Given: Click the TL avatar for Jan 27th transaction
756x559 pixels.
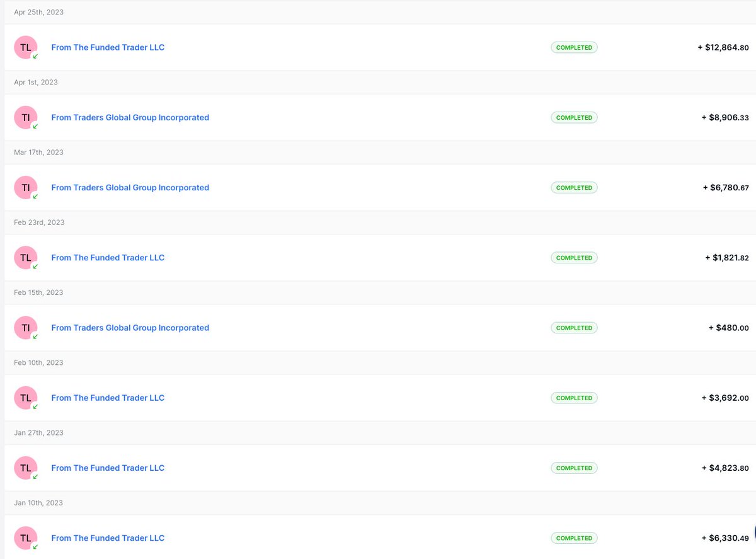Looking at the screenshot, I should [x=26, y=468].
